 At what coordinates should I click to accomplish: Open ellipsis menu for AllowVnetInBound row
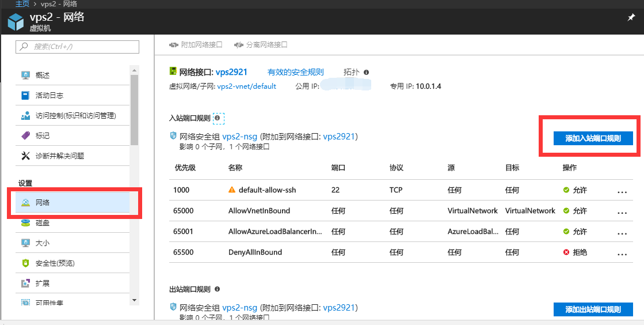(x=622, y=213)
